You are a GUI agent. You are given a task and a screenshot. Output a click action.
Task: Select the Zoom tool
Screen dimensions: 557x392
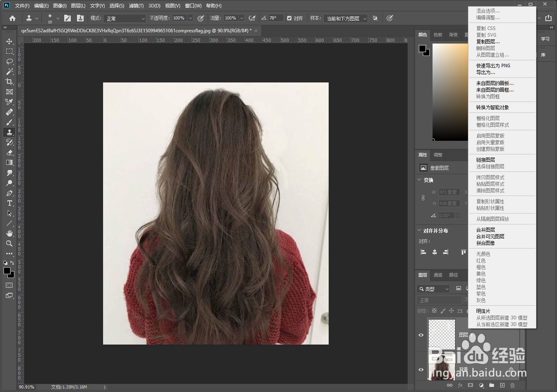pos(9,243)
